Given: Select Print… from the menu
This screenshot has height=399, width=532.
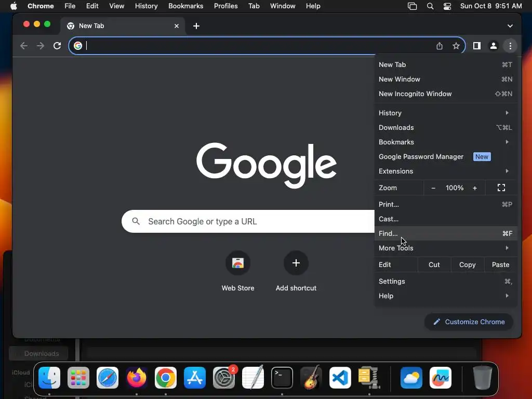Looking at the screenshot, I should (x=446, y=204).
